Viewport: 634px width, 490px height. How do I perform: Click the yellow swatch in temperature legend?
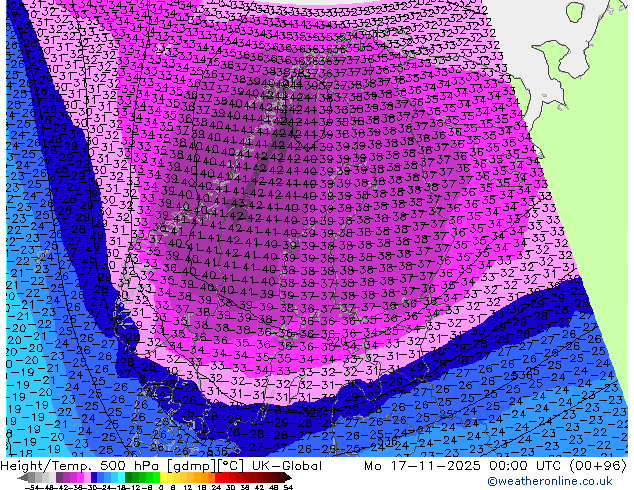pyautogui.click(x=163, y=477)
